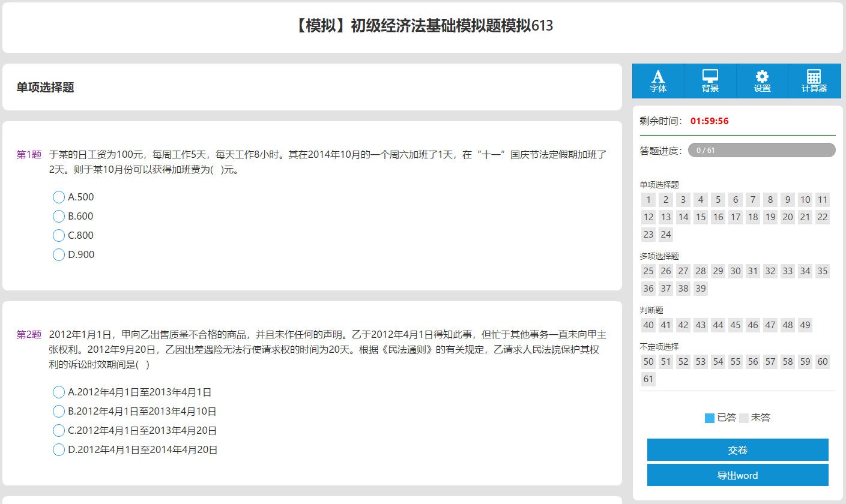Select option A.500 for question 1
The width and height of the screenshot is (846, 504).
pos(59,197)
